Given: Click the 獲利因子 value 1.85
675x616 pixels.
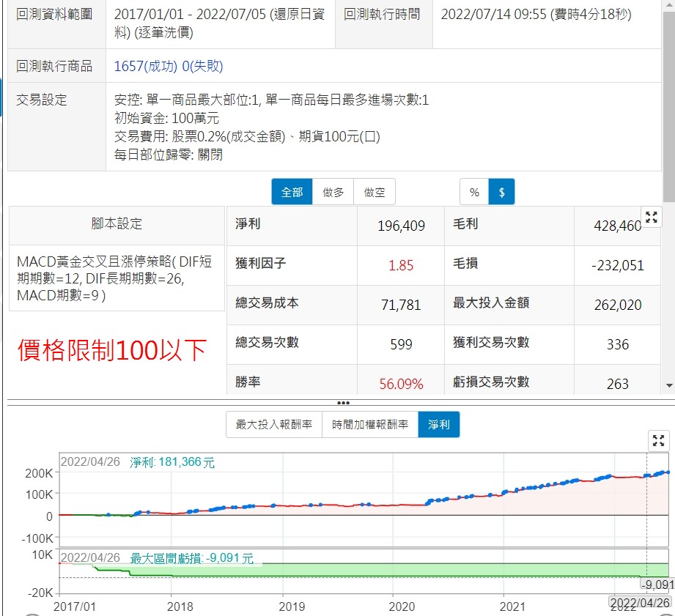Looking at the screenshot, I should (401, 265).
